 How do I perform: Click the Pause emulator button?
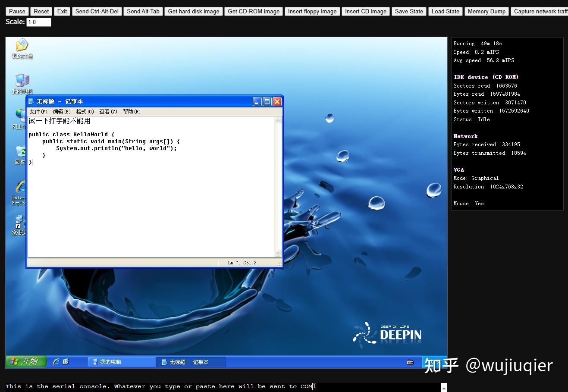pyautogui.click(x=16, y=11)
